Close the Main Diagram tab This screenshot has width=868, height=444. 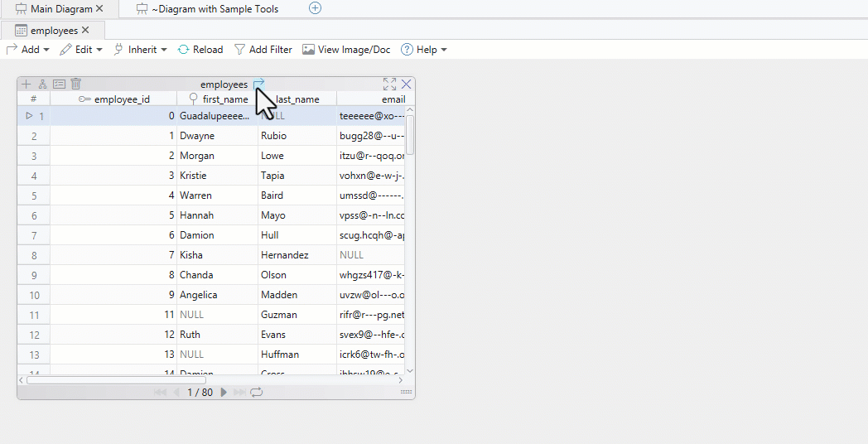tap(99, 8)
